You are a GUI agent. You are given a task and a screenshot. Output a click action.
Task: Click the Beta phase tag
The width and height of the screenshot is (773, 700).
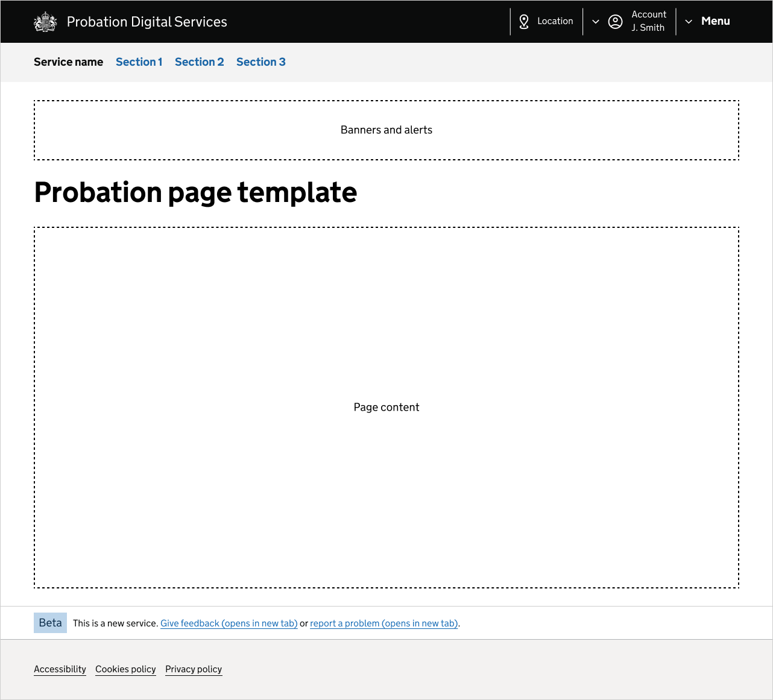pyautogui.click(x=50, y=623)
